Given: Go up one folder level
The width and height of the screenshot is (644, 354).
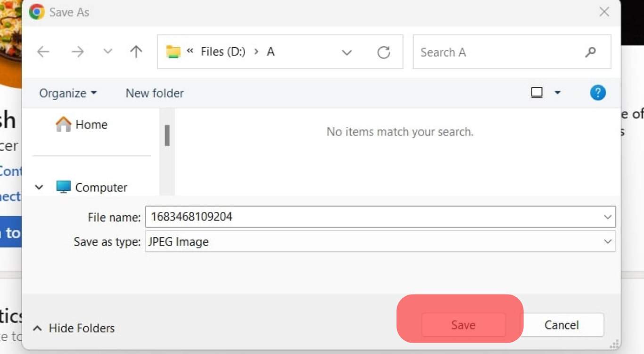Looking at the screenshot, I should (136, 52).
